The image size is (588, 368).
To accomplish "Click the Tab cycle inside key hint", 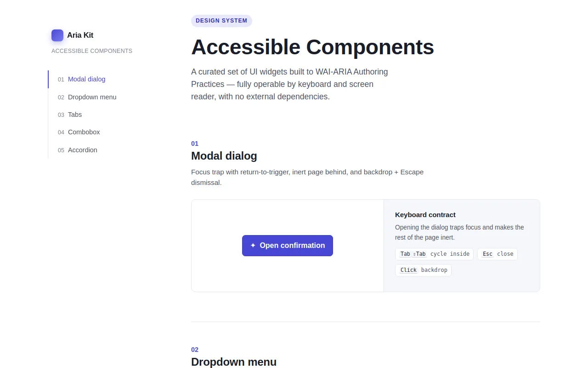I will [434, 254].
